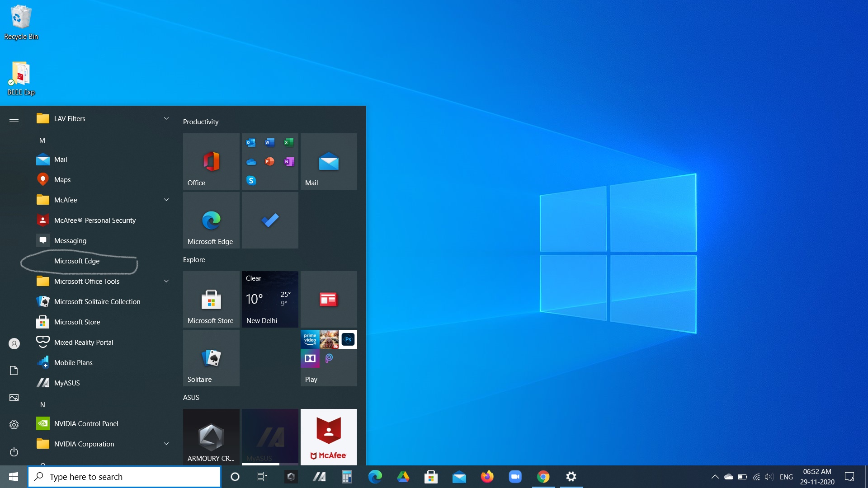The height and width of the screenshot is (488, 868).
Task: Open the Microsoft Edge tile
Action: tap(211, 220)
